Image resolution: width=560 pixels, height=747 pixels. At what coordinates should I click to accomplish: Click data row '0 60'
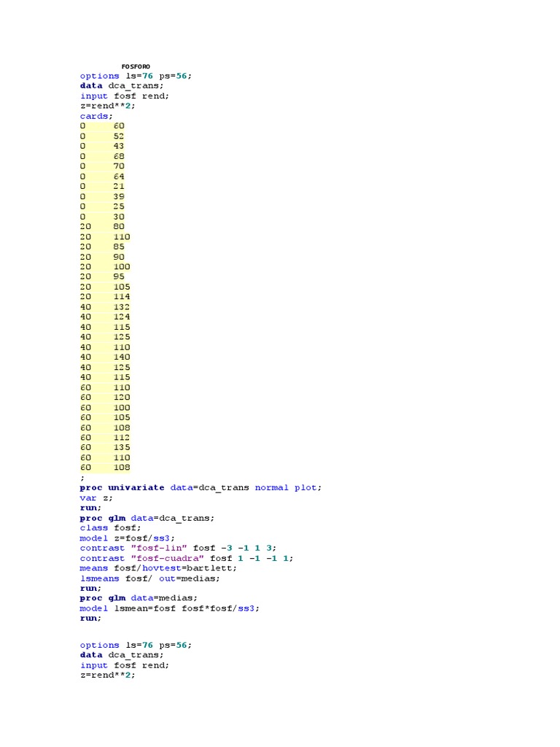point(102,126)
